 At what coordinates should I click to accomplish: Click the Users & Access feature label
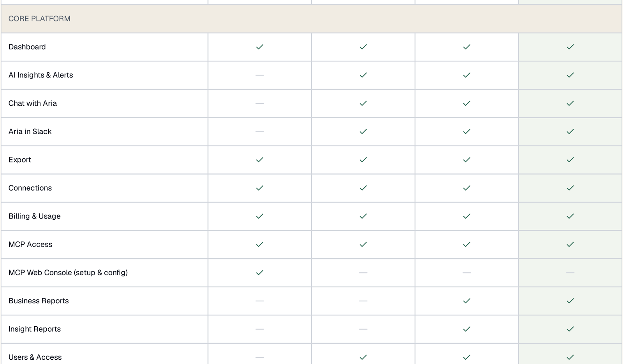(35, 357)
